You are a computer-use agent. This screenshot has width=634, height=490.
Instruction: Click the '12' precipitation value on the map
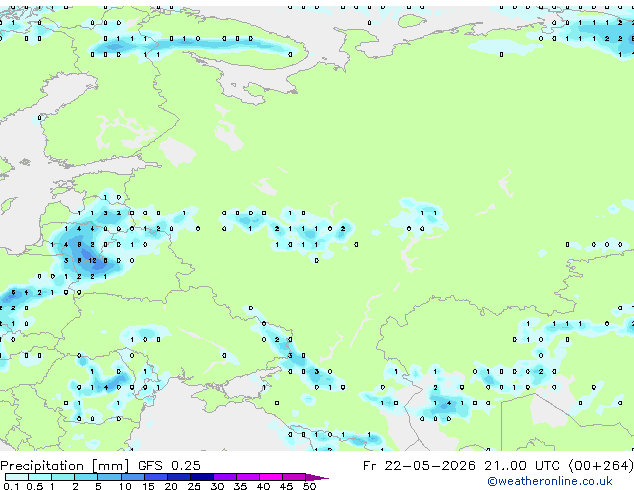pyautogui.click(x=93, y=261)
